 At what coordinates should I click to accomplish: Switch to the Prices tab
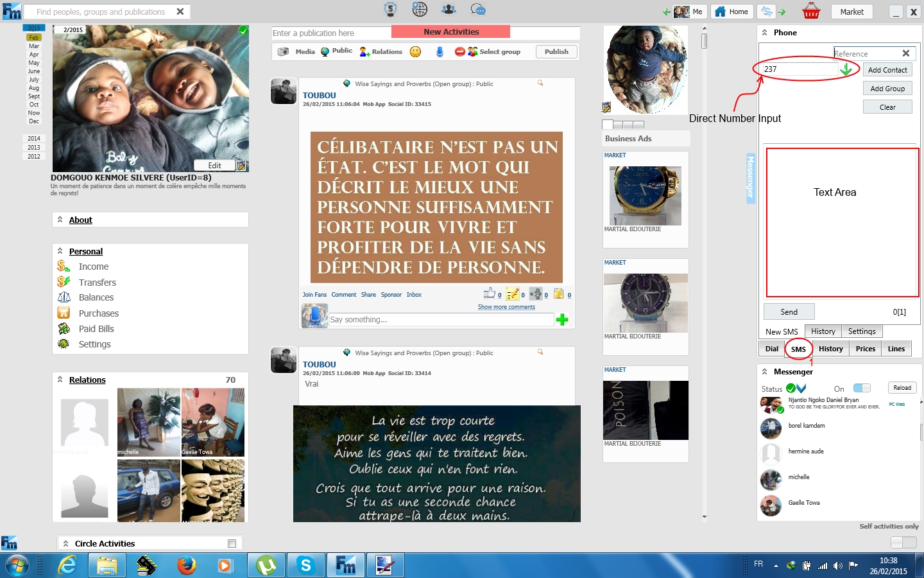tap(865, 349)
